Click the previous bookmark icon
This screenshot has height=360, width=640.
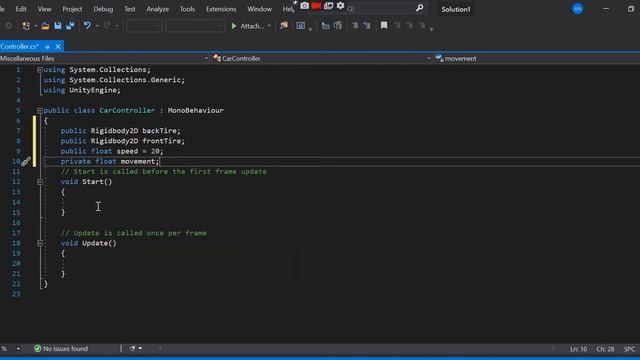397,26
